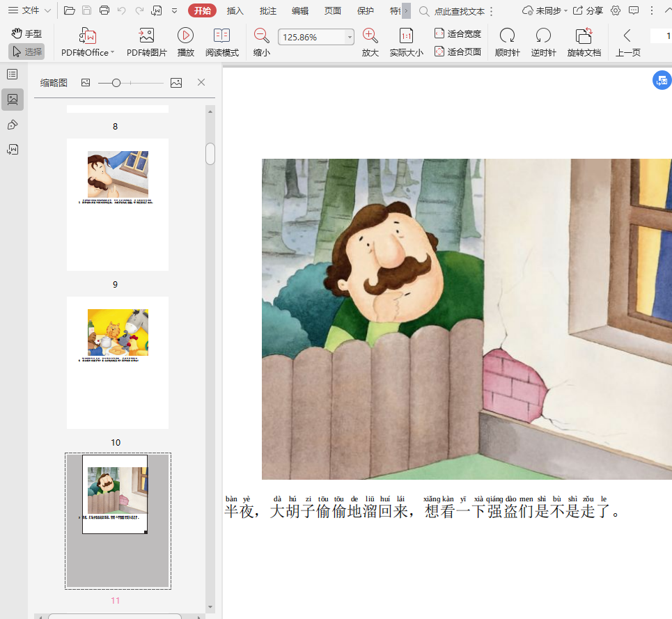Click the PDF转图片 icon
The image size is (672, 619).
tap(146, 36)
